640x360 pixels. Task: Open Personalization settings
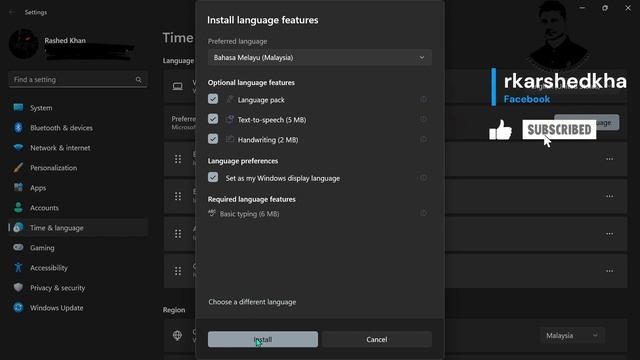[x=78, y=168]
